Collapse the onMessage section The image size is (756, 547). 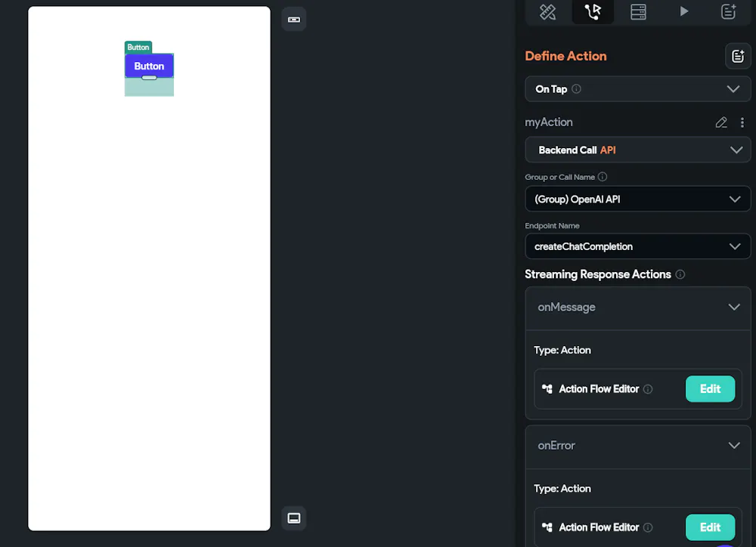[x=733, y=307]
